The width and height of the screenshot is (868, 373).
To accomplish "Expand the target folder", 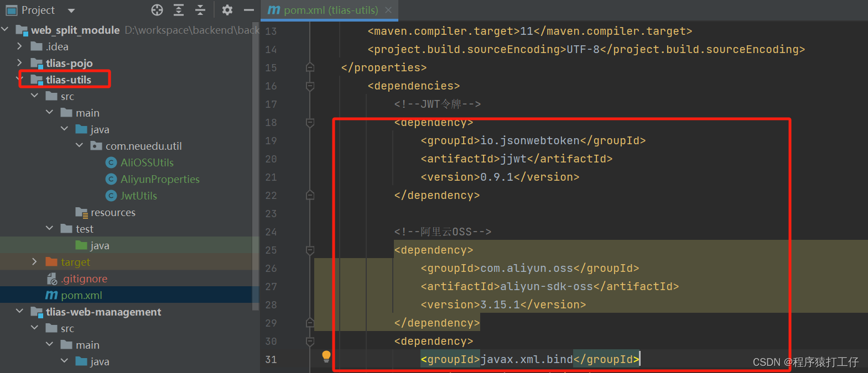I will [35, 261].
